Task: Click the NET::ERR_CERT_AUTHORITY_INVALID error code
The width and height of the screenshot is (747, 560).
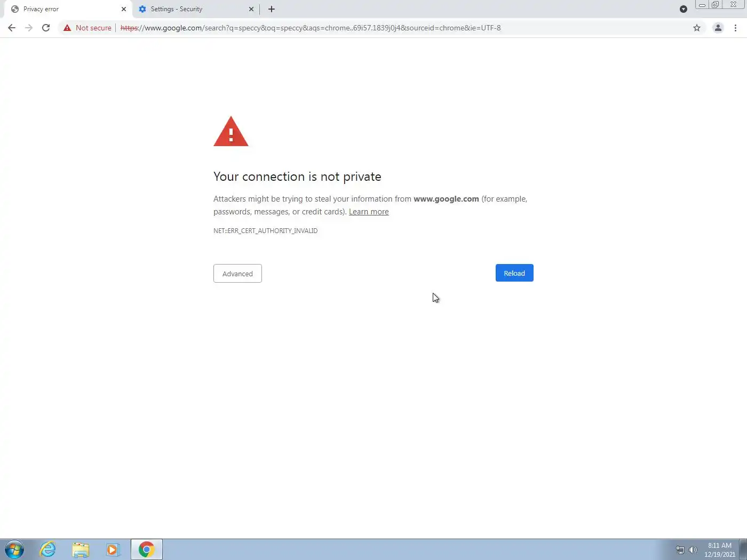Action: pos(265,231)
